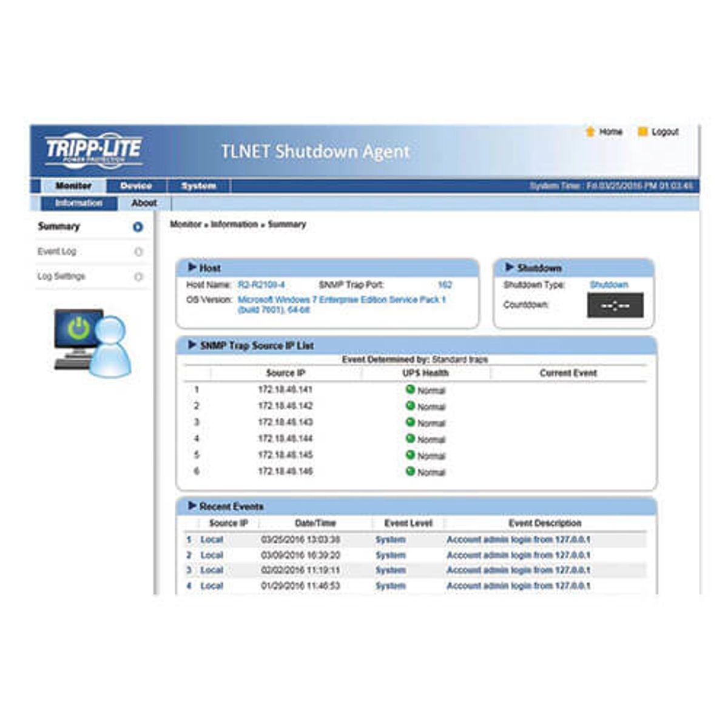Click the Home star icon

click(x=590, y=132)
